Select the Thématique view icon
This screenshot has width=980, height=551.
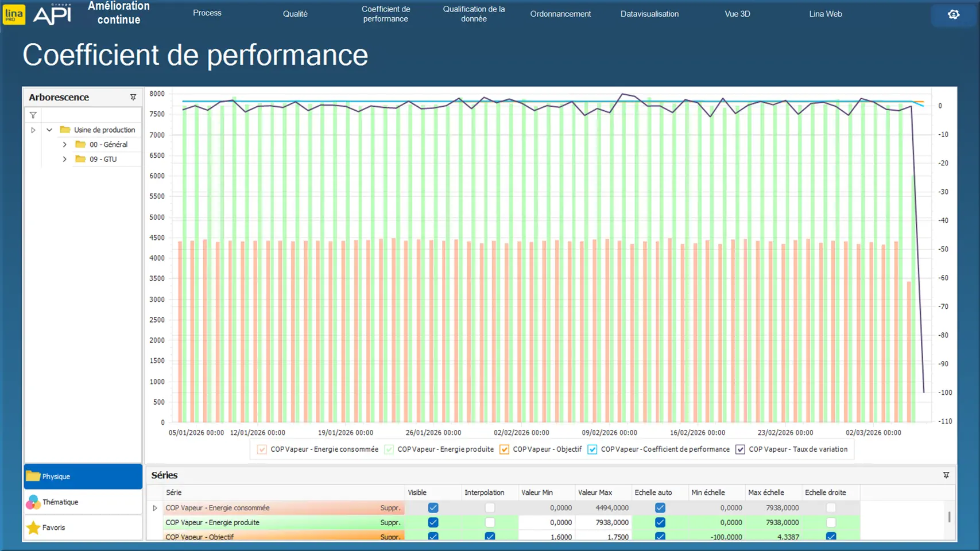point(33,502)
